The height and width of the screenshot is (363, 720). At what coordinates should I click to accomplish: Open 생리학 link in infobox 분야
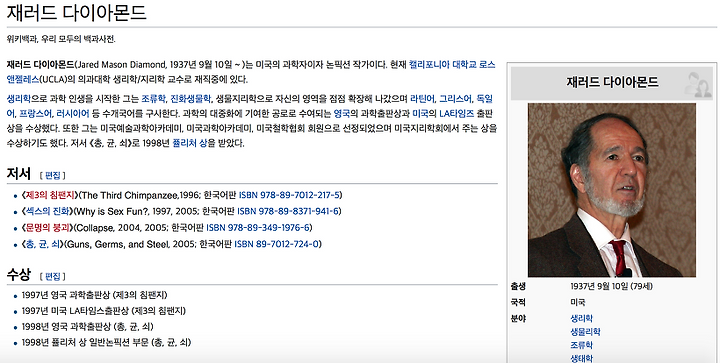pyautogui.click(x=581, y=318)
